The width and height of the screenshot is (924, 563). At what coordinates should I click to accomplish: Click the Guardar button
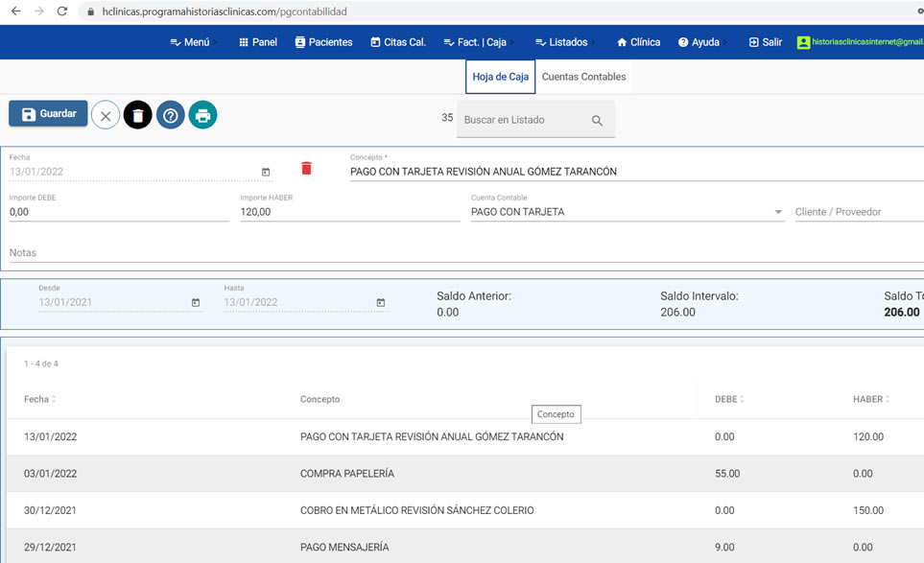48,113
